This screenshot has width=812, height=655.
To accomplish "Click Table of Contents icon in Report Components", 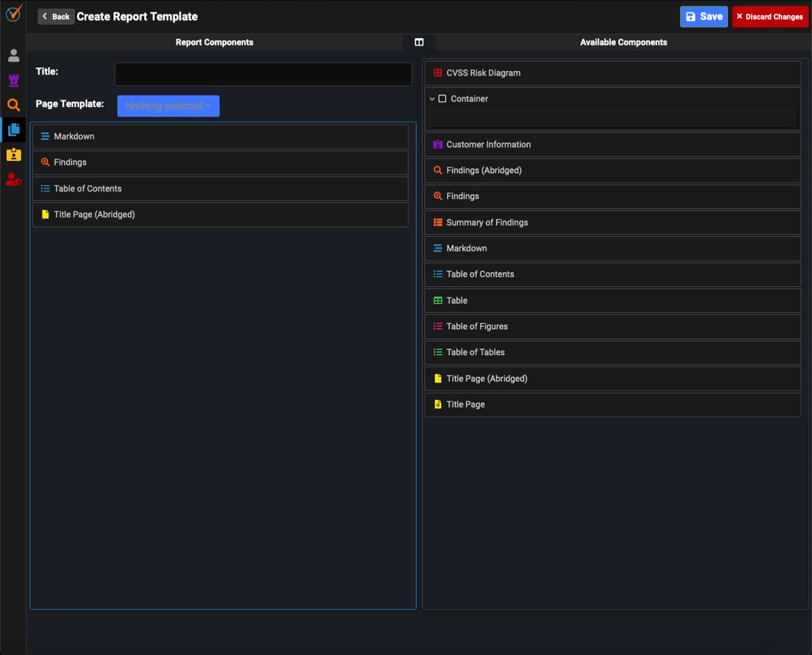I will point(45,189).
